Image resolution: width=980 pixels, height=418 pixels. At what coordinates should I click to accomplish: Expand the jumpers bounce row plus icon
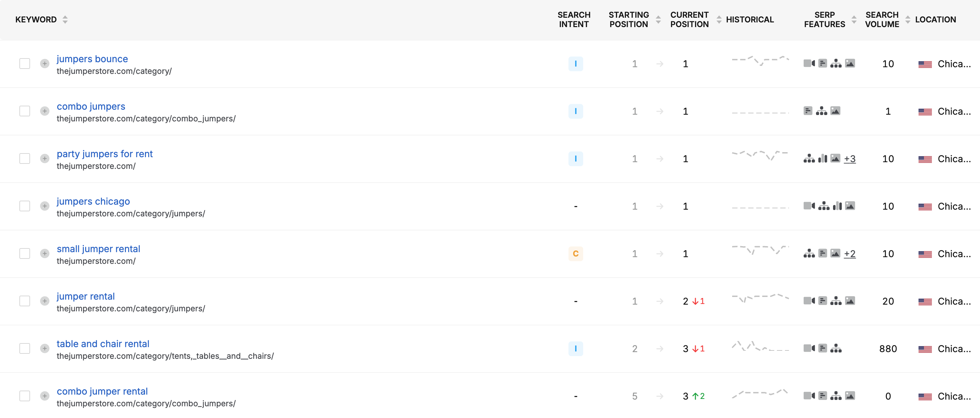45,64
